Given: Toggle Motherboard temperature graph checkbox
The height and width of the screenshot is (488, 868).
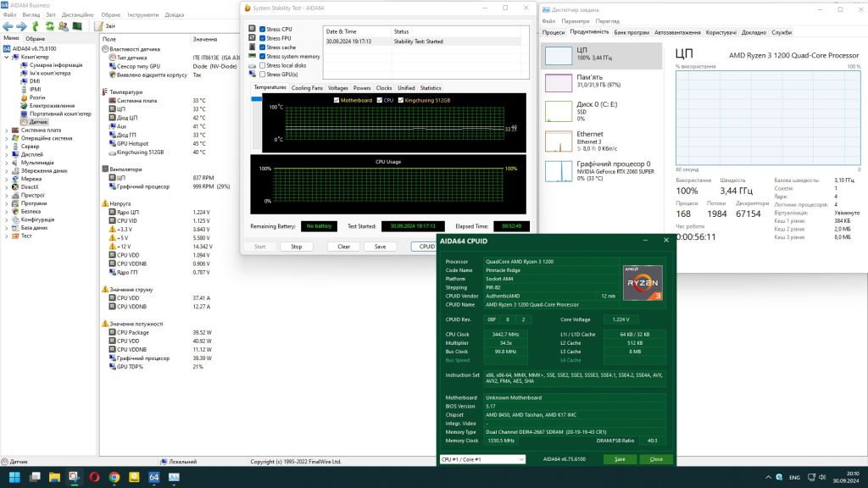Looking at the screenshot, I should point(337,100).
